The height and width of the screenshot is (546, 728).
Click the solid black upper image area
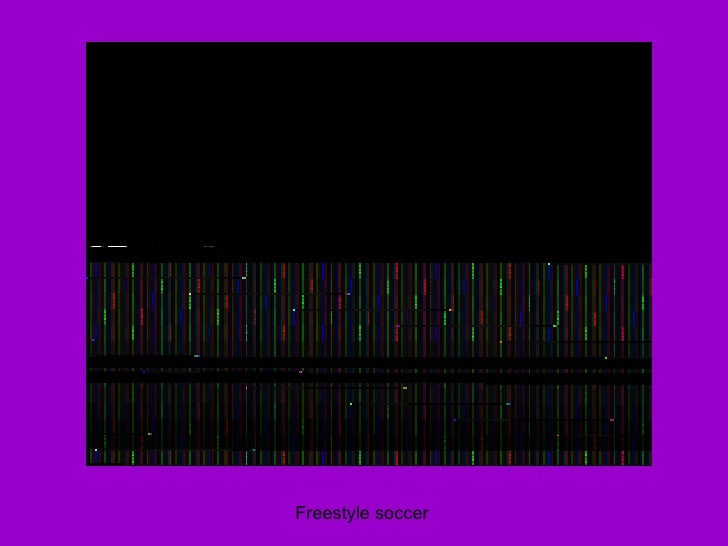point(369,144)
